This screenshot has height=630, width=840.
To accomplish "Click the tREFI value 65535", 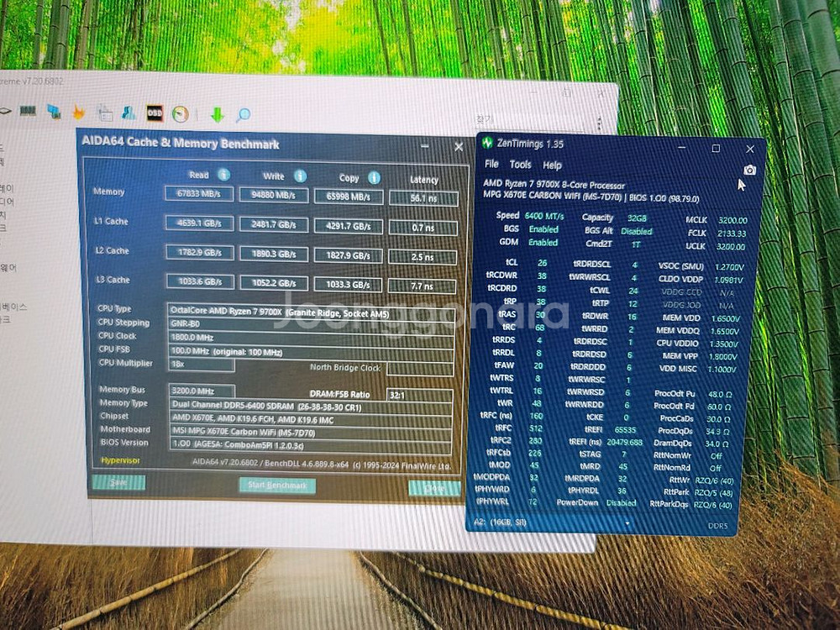I will pyautogui.click(x=625, y=429).
